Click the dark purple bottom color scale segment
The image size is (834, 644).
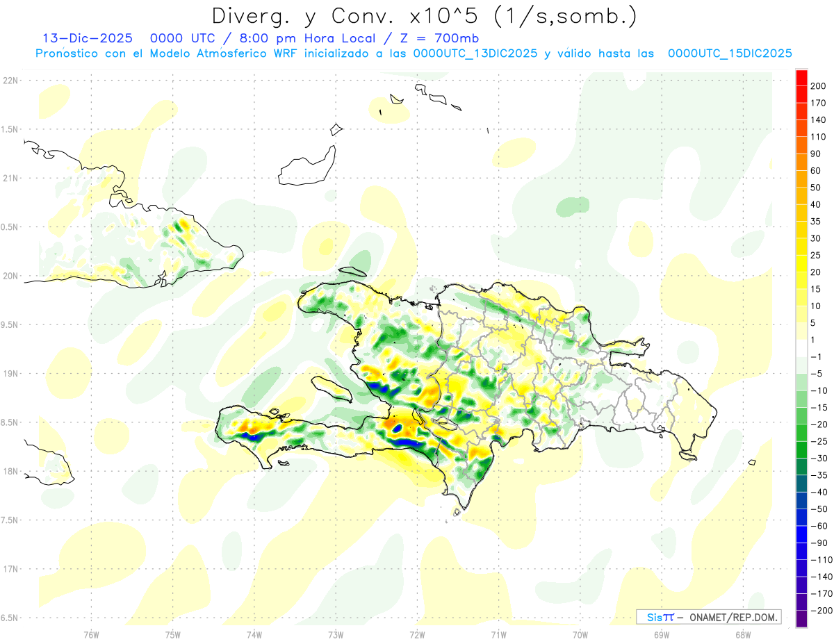point(801,618)
